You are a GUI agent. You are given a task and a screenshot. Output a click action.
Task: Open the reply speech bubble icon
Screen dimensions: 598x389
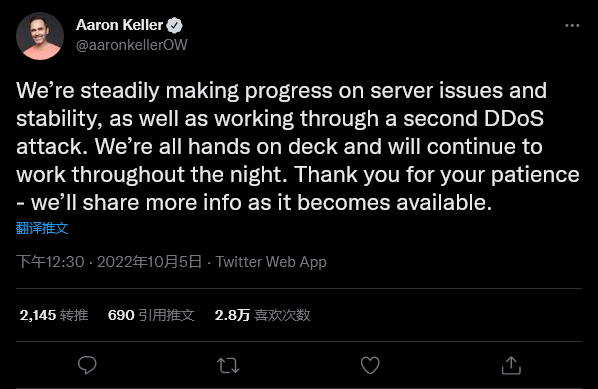click(x=87, y=365)
